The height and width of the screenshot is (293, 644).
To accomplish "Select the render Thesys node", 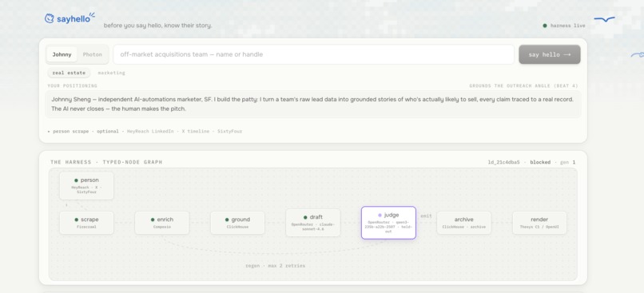I will click(x=539, y=223).
